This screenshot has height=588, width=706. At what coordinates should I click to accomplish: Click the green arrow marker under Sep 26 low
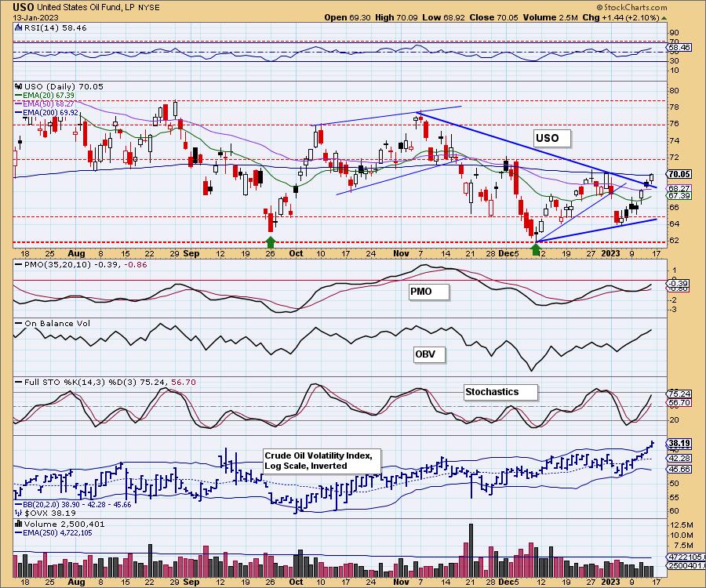(271, 242)
